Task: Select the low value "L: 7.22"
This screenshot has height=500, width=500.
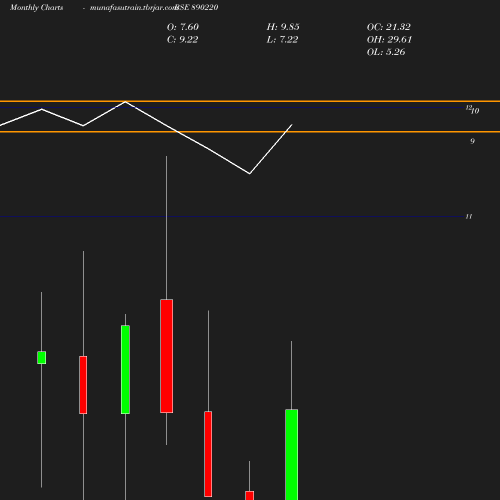Action: pyautogui.click(x=282, y=39)
